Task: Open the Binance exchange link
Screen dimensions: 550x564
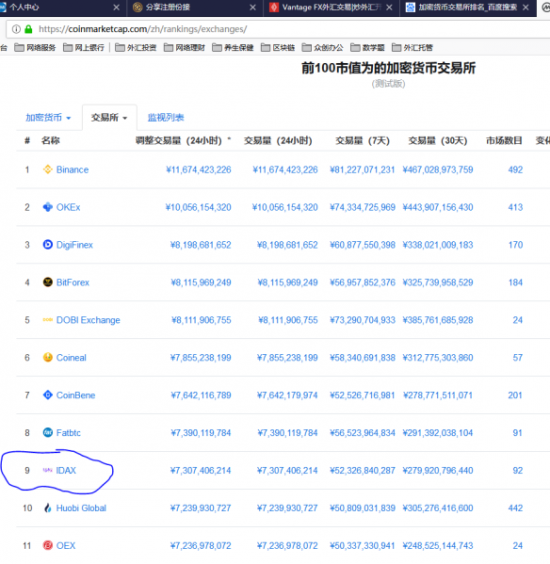Action: click(x=72, y=169)
